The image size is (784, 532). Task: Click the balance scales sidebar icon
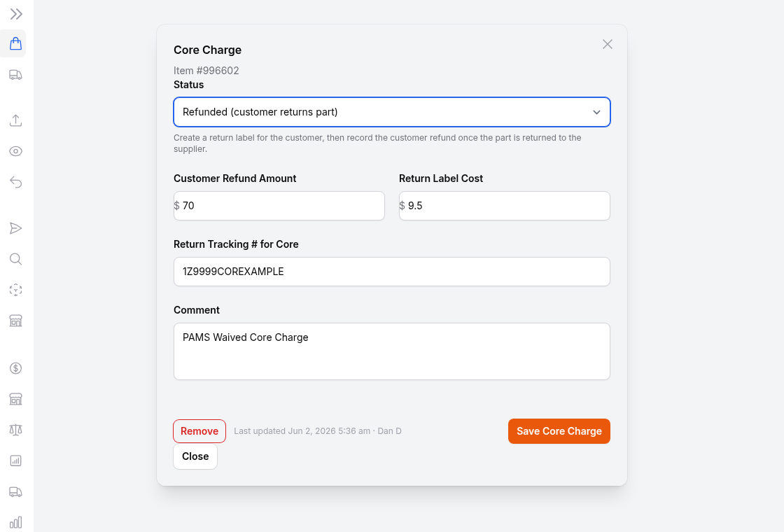click(x=16, y=430)
